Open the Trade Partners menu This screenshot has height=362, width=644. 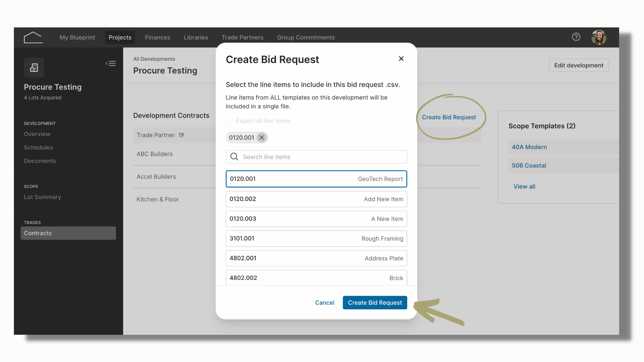pos(243,38)
